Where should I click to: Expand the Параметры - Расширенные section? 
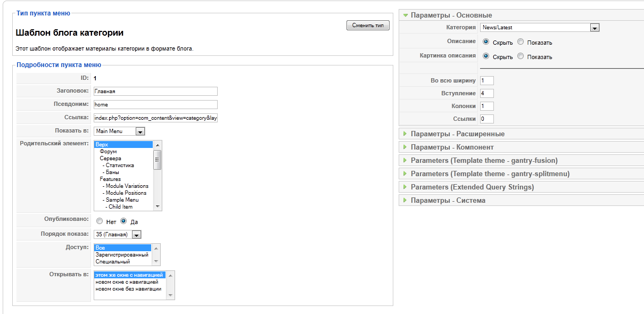click(x=457, y=134)
